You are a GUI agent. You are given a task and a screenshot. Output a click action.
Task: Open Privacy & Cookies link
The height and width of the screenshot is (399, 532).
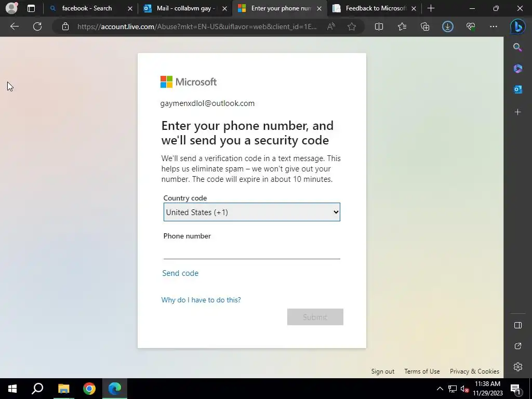[474, 371]
